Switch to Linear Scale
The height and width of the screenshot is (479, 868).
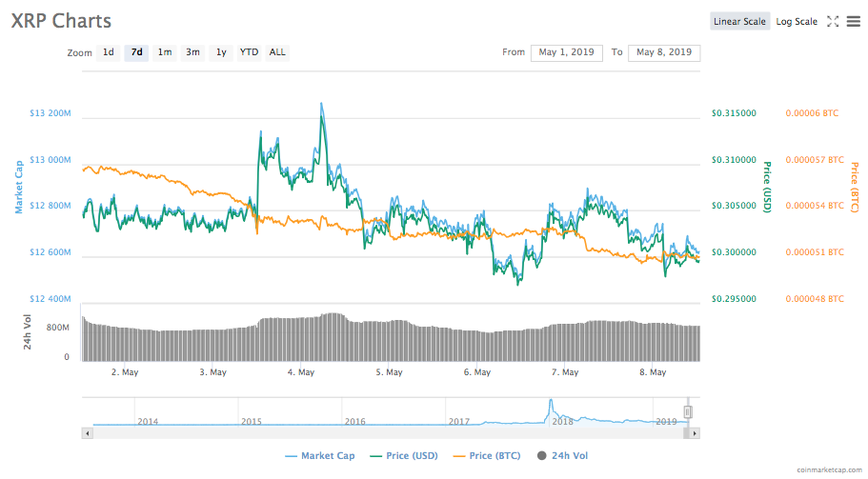[739, 21]
